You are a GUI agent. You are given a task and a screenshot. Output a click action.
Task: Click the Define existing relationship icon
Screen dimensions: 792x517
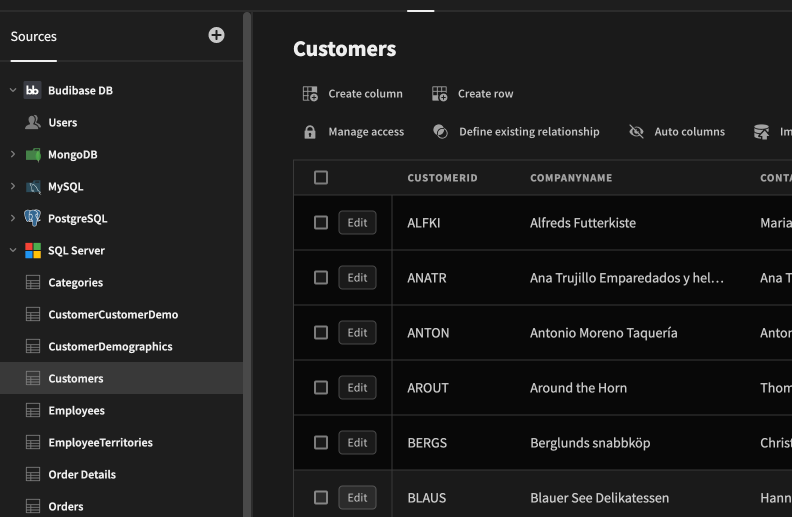pyautogui.click(x=440, y=132)
